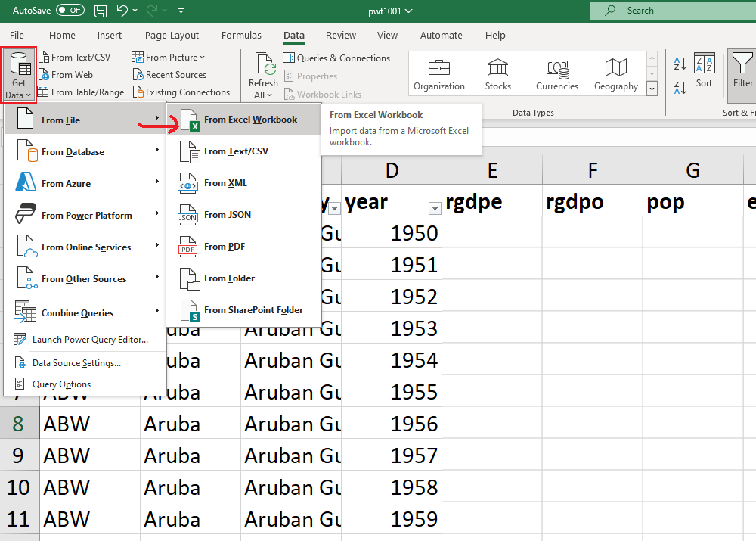This screenshot has height=541, width=756.
Task: Select From JSON import option
Action: pos(227,215)
